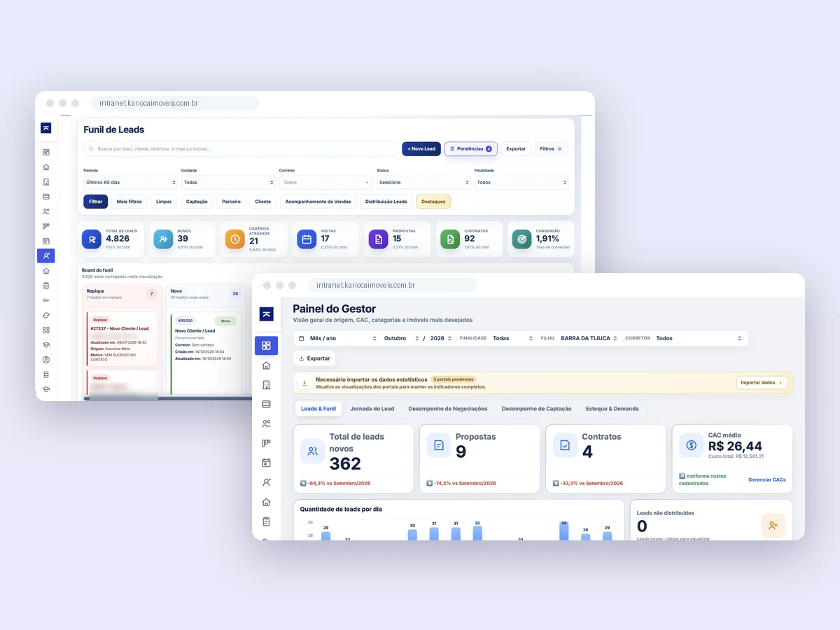Click the Leads não distribuídos user icon
Image resolution: width=840 pixels, height=630 pixels.
click(773, 525)
